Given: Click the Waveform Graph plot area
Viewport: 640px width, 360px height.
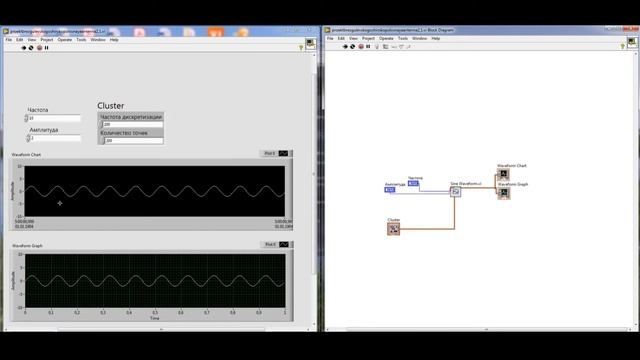Looking at the screenshot, I should tap(155, 281).
